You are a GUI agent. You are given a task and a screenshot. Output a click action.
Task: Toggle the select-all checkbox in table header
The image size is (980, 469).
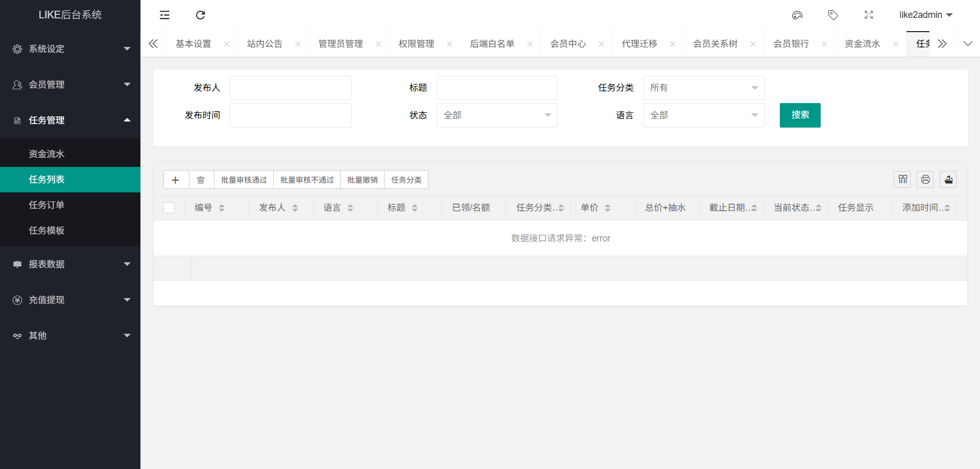click(x=169, y=208)
